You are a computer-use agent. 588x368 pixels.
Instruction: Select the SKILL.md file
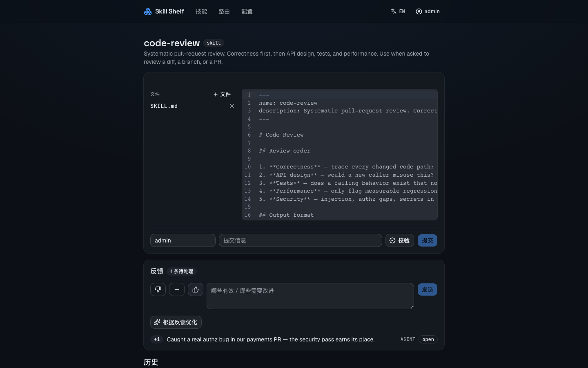pos(164,106)
